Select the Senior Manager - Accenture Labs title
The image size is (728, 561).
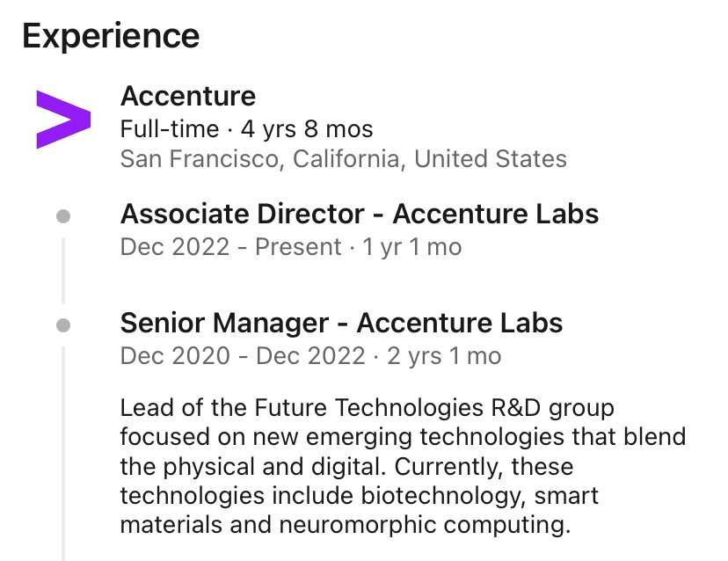point(341,323)
